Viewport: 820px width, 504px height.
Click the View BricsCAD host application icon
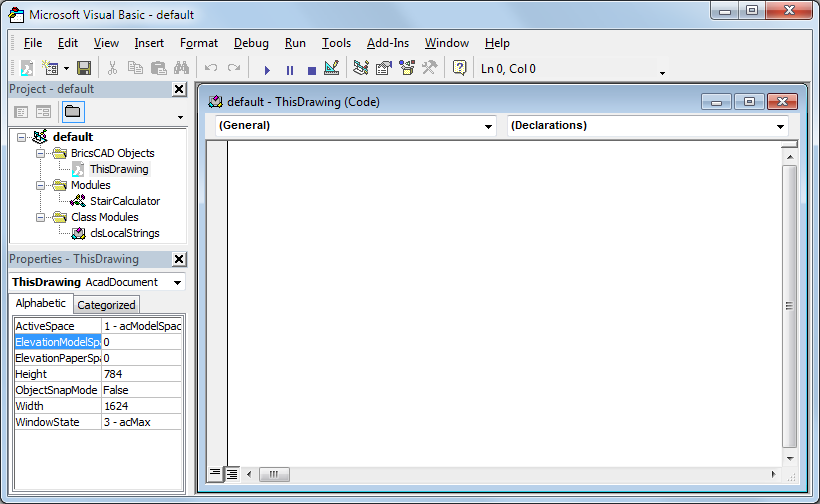27,68
